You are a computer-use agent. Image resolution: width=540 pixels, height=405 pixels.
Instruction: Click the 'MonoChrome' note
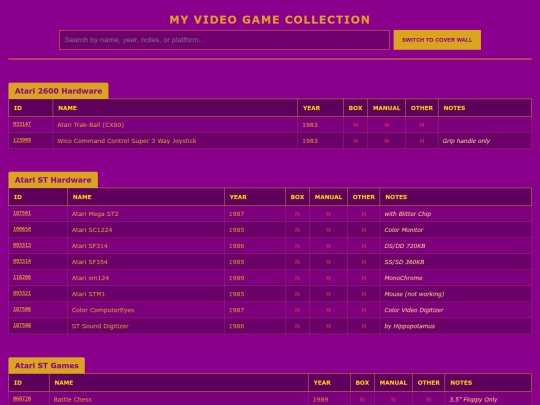(x=403, y=278)
